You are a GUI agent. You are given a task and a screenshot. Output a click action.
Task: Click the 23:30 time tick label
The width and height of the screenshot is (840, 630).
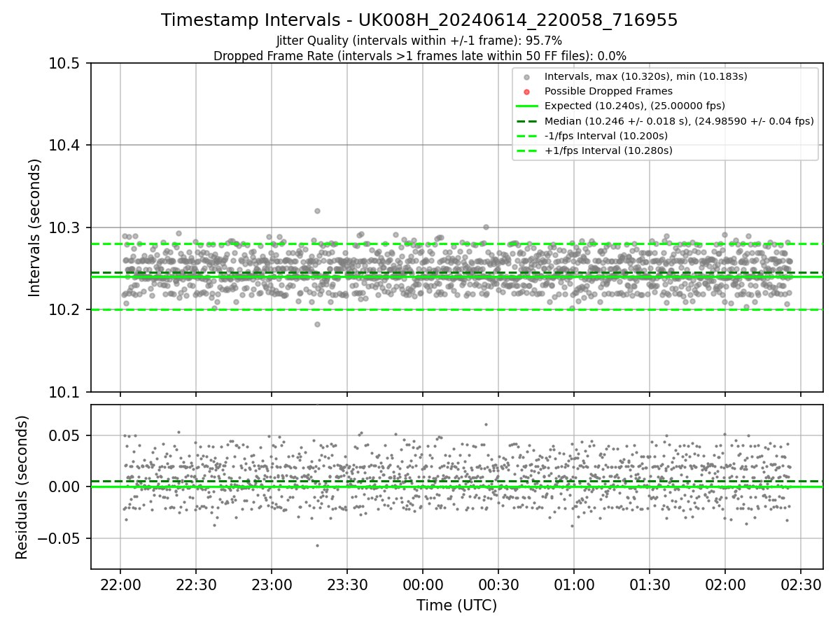tap(347, 584)
